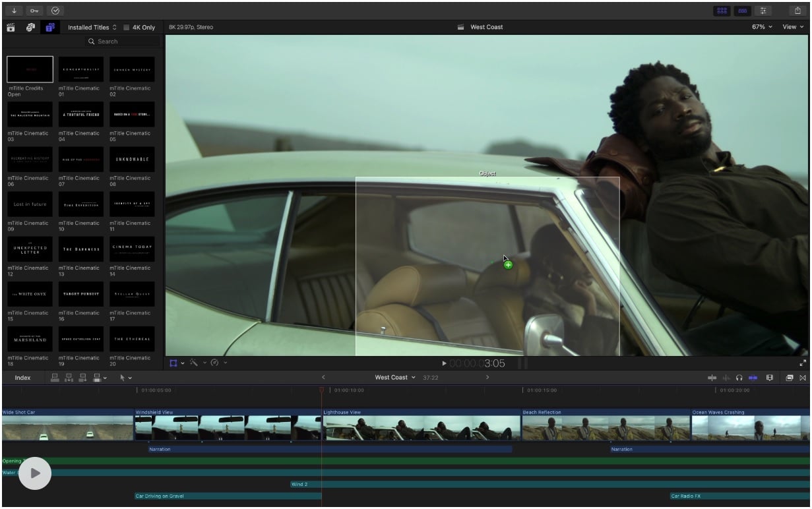The height and width of the screenshot is (509, 812).
Task: Expand the Retime menu chevron
Action: (x=226, y=363)
